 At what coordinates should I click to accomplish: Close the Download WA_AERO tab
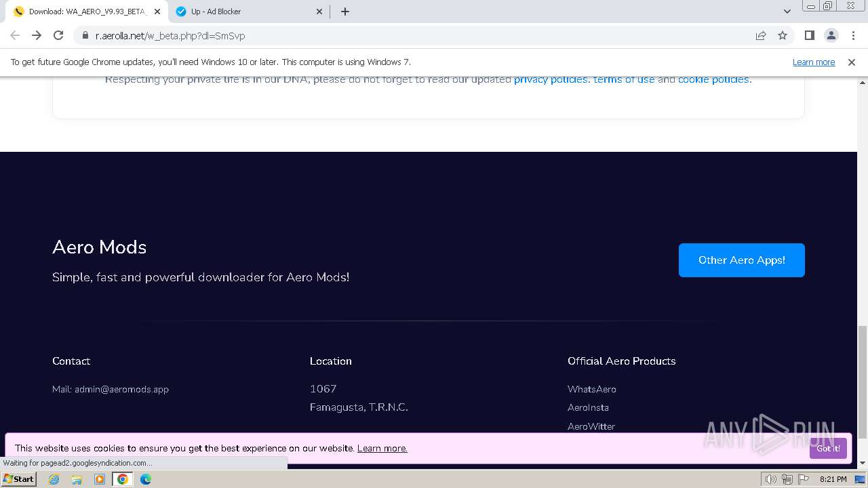click(157, 12)
